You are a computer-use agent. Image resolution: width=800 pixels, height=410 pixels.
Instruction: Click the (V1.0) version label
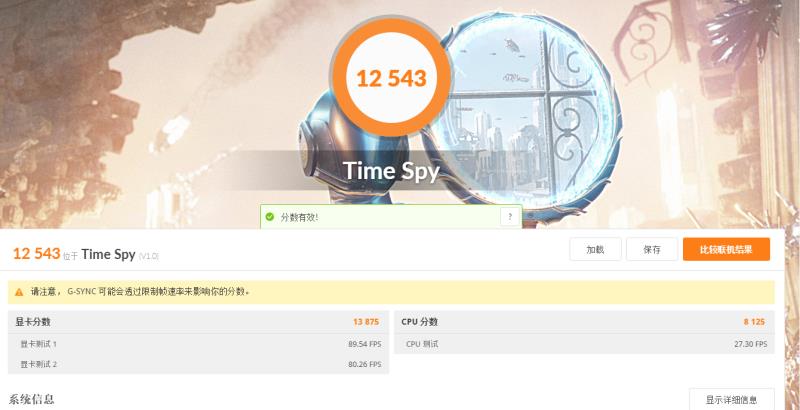tap(148, 256)
